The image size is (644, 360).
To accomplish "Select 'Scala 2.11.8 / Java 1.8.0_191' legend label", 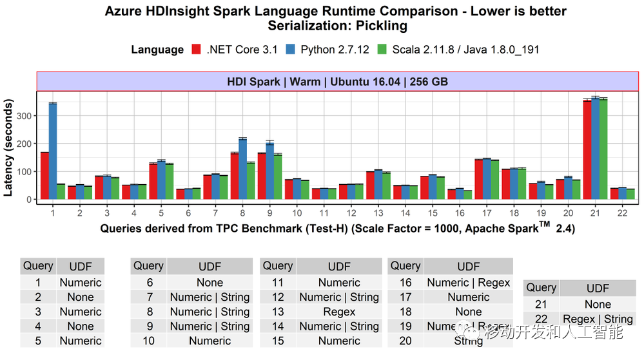I will [465, 50].
